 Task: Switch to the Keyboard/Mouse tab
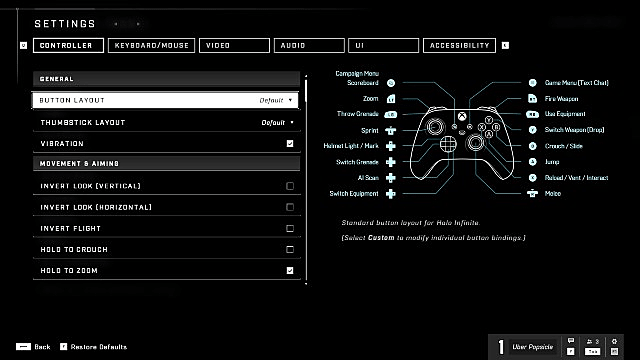tap(151, 45)
